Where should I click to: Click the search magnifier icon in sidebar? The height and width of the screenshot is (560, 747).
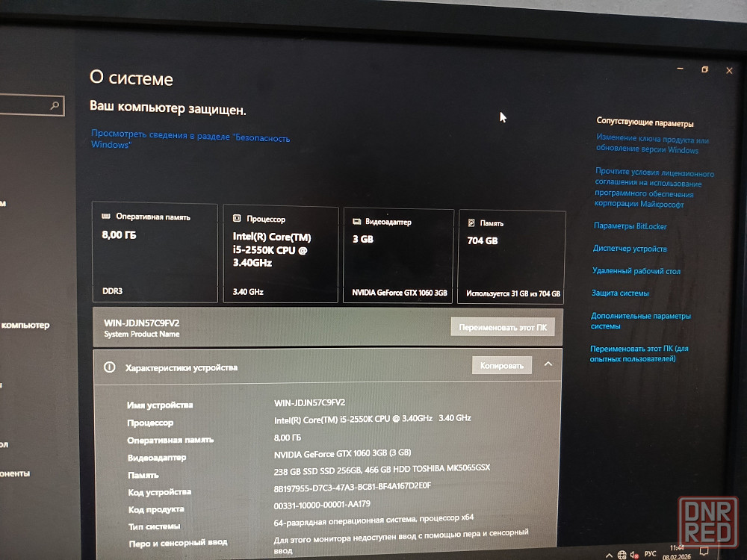[55, 106]
